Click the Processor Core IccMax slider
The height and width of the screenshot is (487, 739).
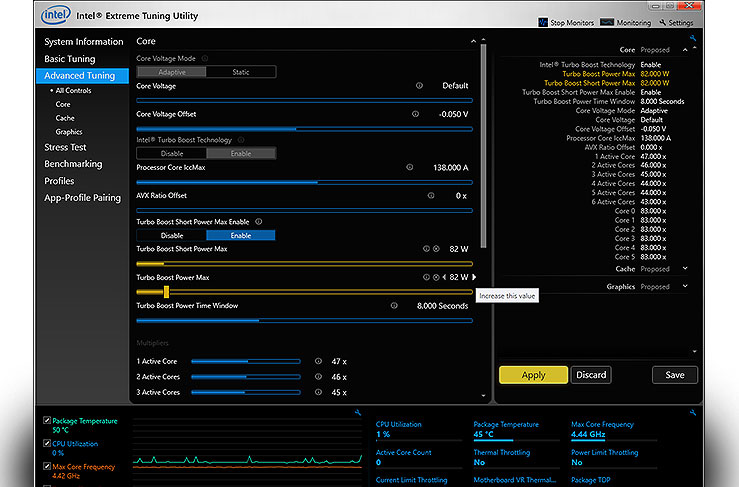(x=304, y=182)
